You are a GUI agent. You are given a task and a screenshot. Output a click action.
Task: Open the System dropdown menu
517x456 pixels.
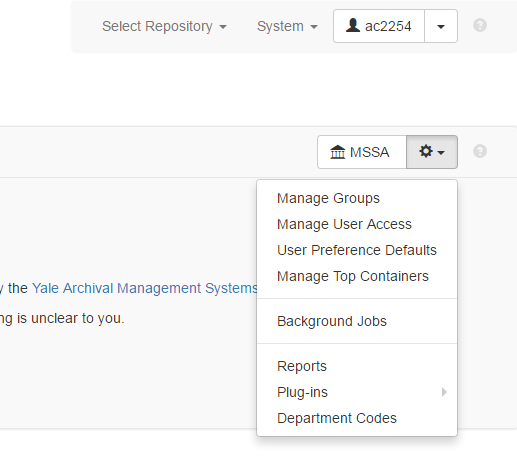(x=287, y=26)
